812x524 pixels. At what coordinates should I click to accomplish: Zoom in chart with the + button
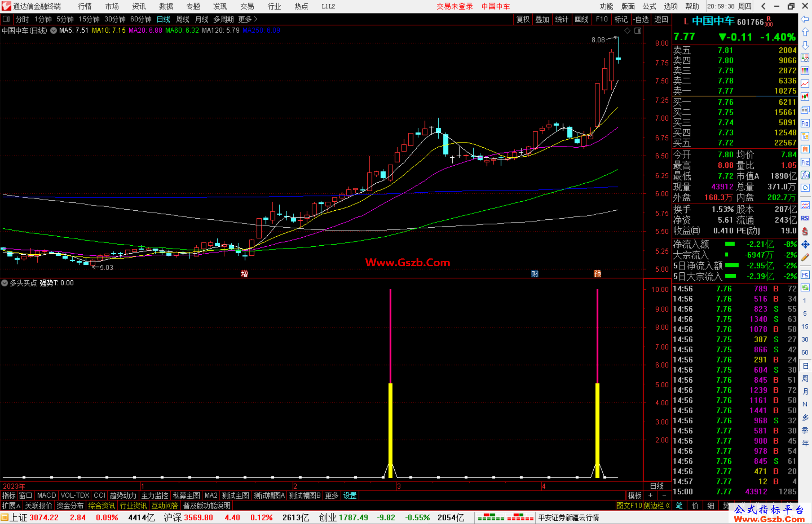click(x=650, y=495)
